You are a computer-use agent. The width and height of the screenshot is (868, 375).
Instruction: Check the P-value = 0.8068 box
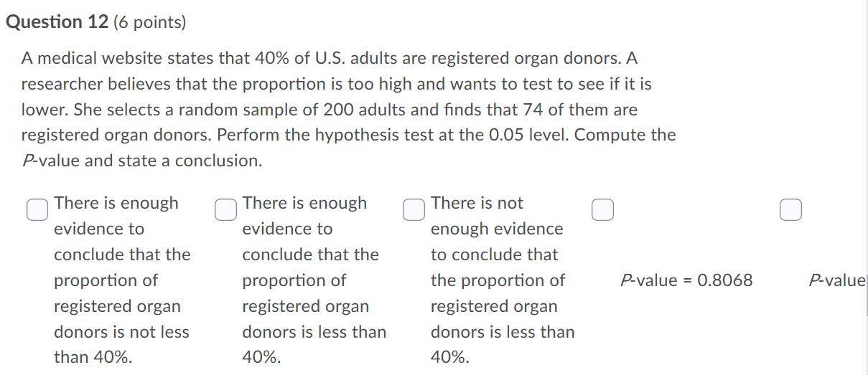pos(602,209)
